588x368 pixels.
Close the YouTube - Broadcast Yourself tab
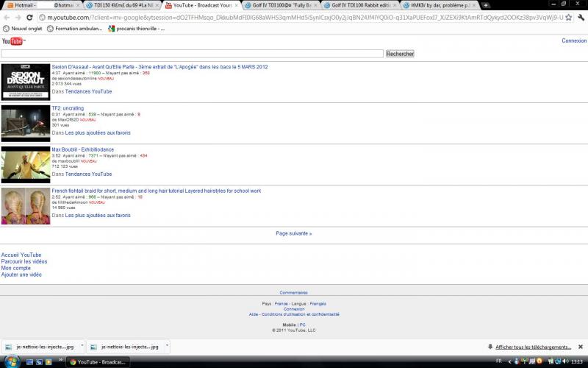236,5
